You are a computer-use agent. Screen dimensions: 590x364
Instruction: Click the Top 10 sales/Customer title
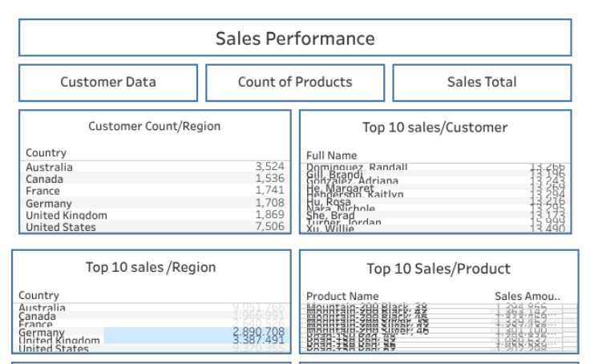[x=434, y=127]
